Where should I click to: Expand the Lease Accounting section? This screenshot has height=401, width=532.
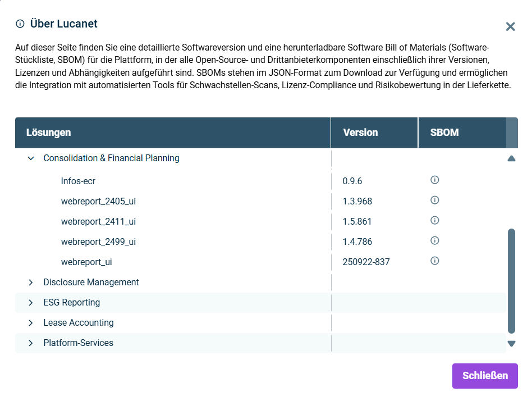(x=31, y=323)
